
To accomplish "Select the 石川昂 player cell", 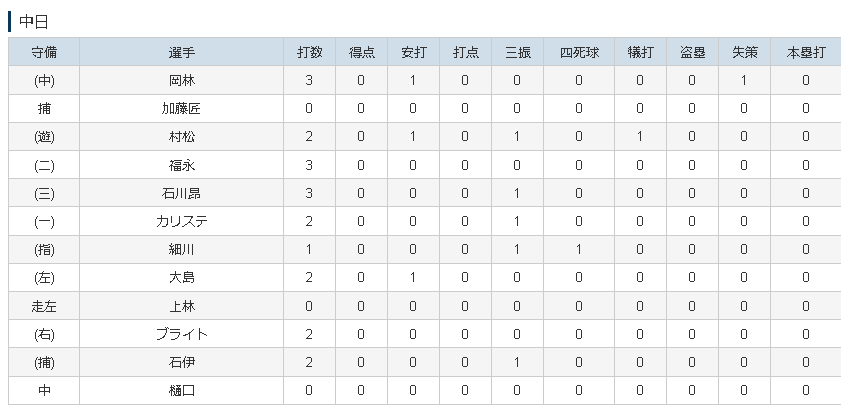I will pyautogui.click(x=182, y=193).
